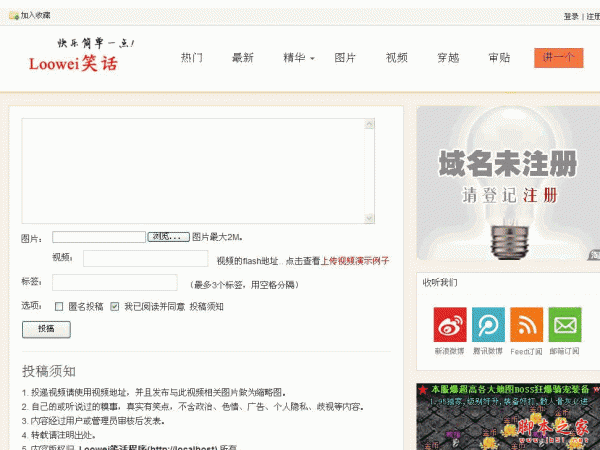This screenshot has height=450, width=600.
Task: Click the 浏览... browse button
Action: tap(168, 237)
